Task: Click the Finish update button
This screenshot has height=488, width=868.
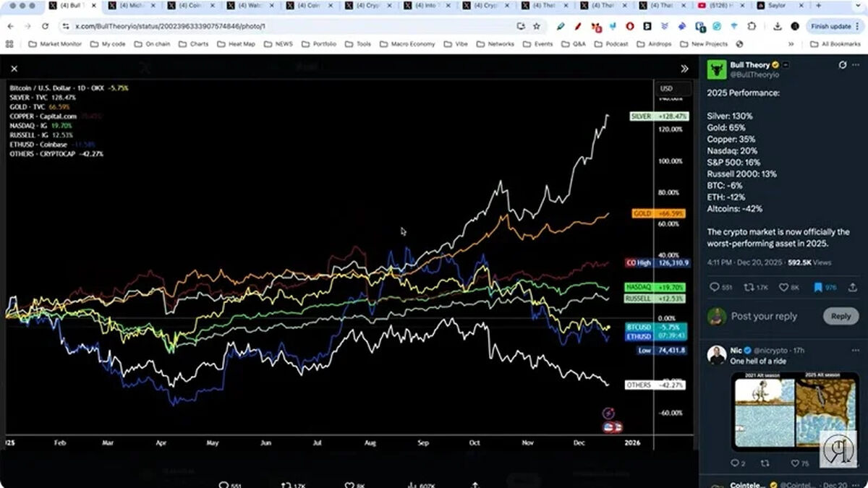Action: click(835, 26)
